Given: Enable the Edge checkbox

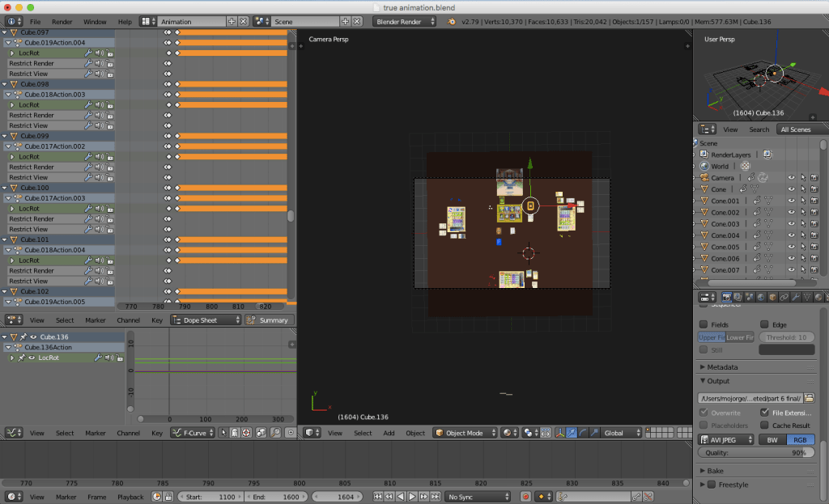Looking at the screenshot, I should tap(764, 324).
